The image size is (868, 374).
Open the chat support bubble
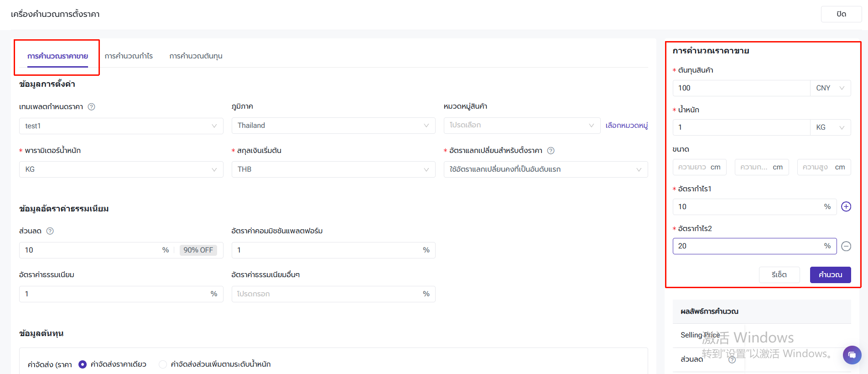tap(852, 355)
